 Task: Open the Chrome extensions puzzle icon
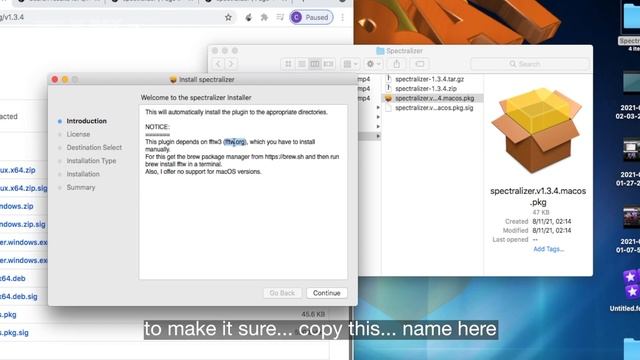click(x=264, y=17)
